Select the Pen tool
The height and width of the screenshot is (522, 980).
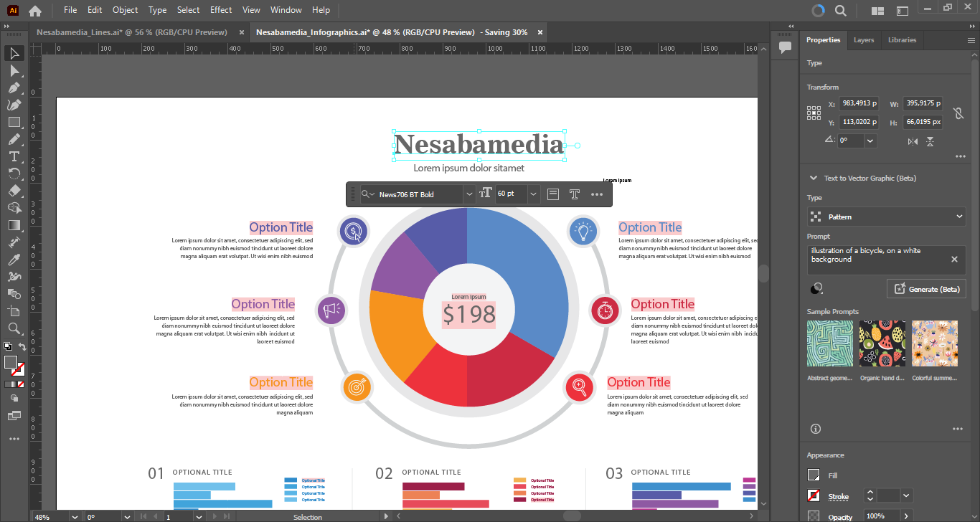click(14, 87)
